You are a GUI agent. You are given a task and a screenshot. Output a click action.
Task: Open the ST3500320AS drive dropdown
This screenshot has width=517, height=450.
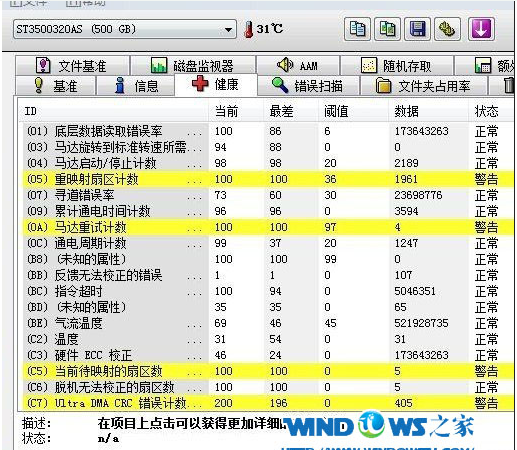tap(125, 29)
